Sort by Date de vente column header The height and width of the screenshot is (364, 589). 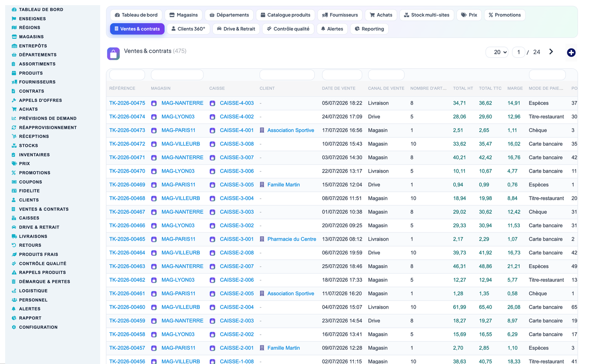(339, 88)
